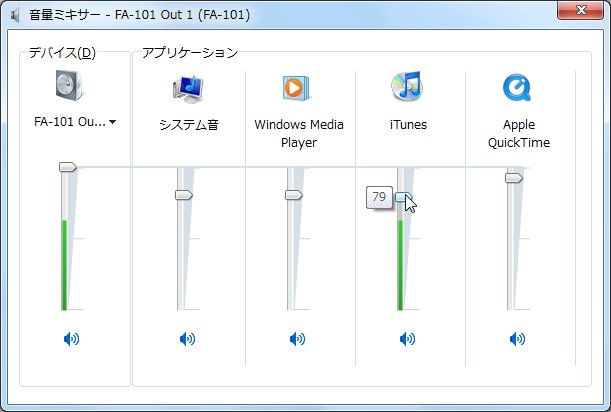Open the FA-101 Ou... device dropdown
The width and height of the screenshot is (611, 412).
coord(75,122)
